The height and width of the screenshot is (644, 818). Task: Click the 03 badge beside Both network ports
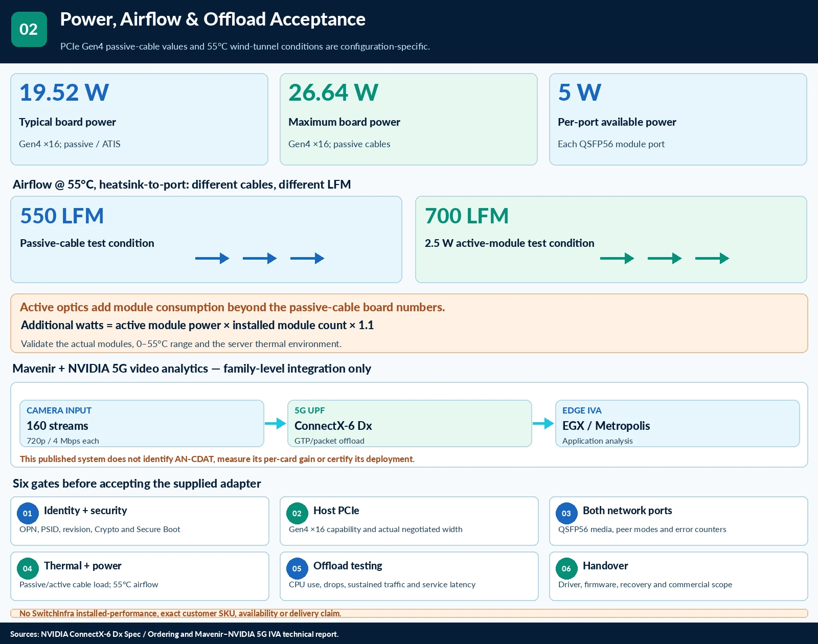click(566, 513)
